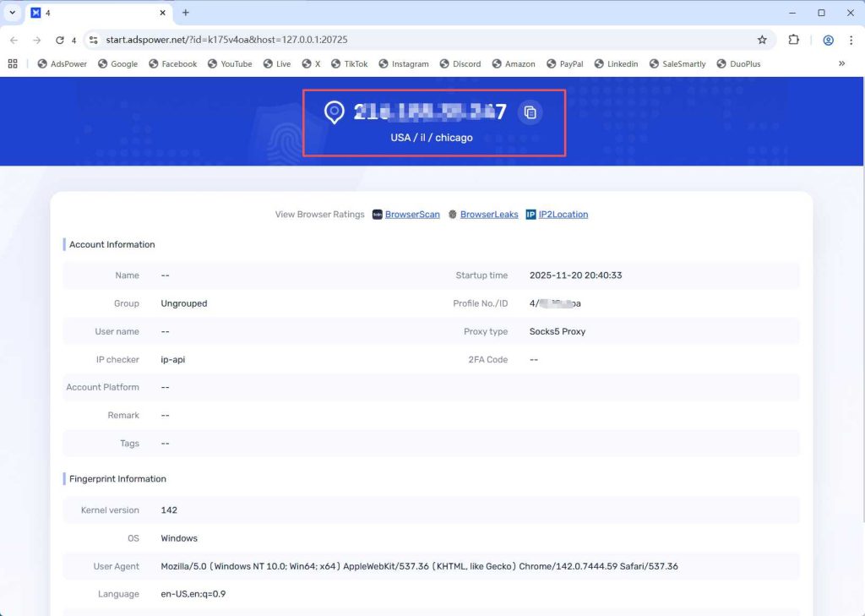Viewport: 865px width, 616px height.
Task: Open the apps grid in bookmarks bar
Action: point(13,63)
